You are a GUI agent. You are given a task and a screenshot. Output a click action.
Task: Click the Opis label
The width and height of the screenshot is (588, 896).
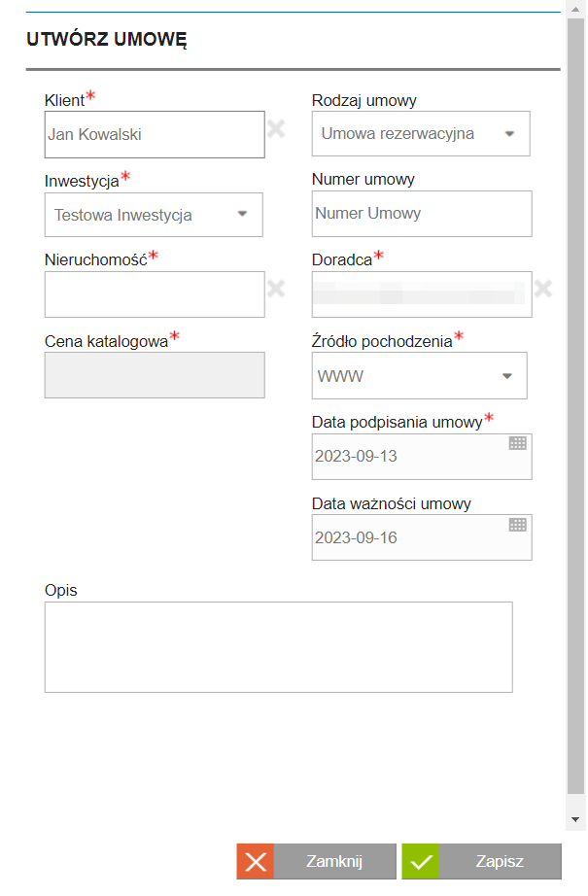(61, 590)
